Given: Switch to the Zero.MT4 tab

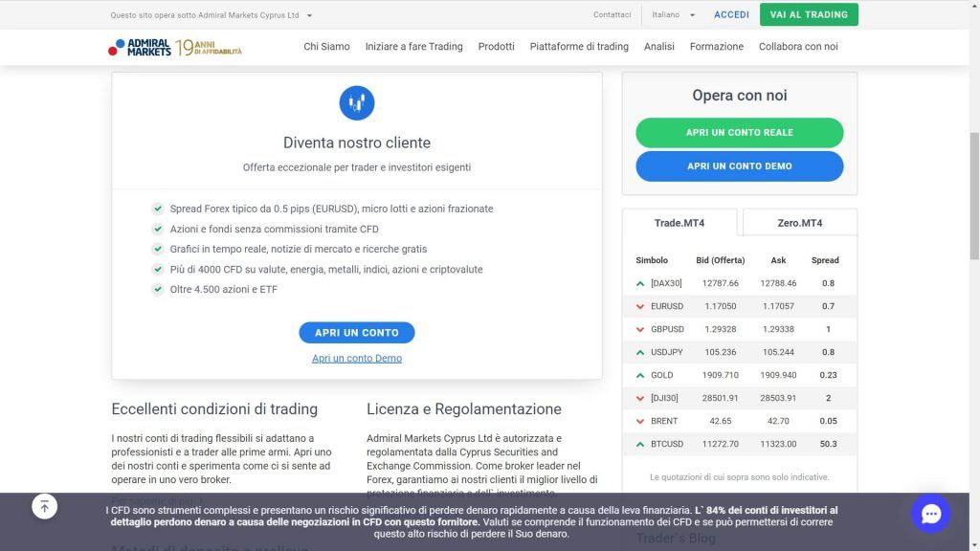Looking at the screenshot, I should (x=800, y=223).
